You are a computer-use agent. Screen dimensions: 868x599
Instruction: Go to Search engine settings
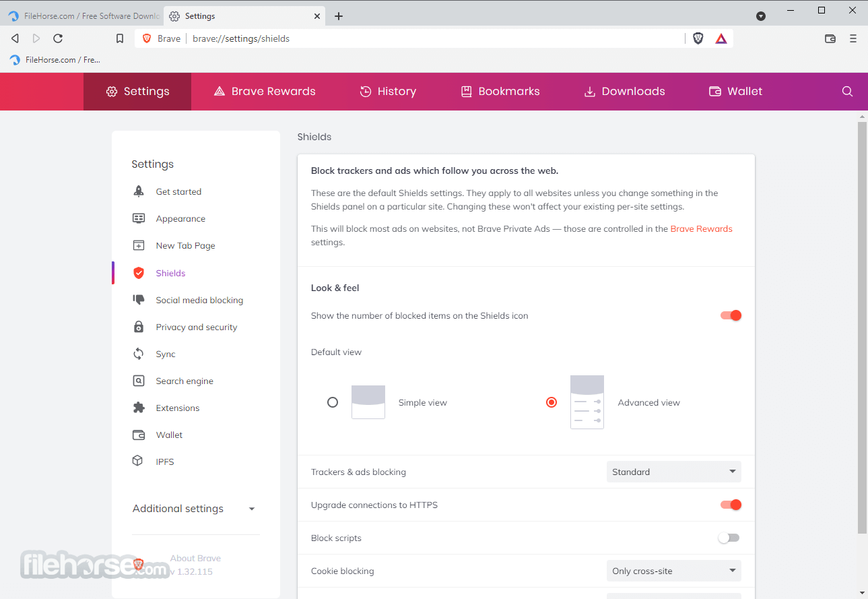(185, 381)
